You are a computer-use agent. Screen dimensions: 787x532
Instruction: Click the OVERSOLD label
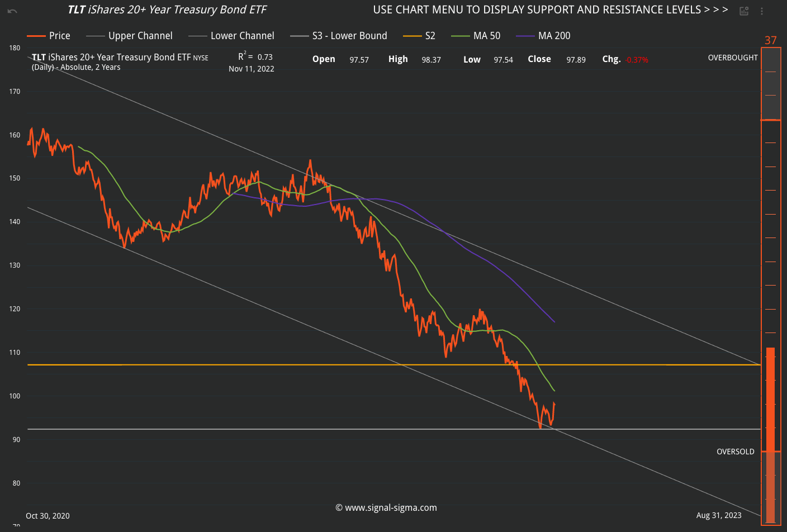click(736, 452)
